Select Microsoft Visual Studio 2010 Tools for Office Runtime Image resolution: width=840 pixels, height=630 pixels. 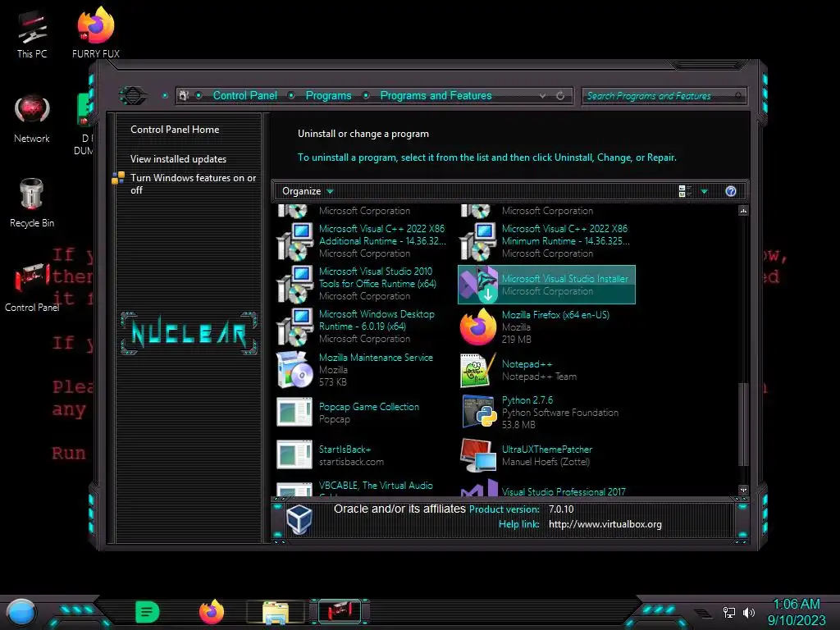tap(362, 284)
